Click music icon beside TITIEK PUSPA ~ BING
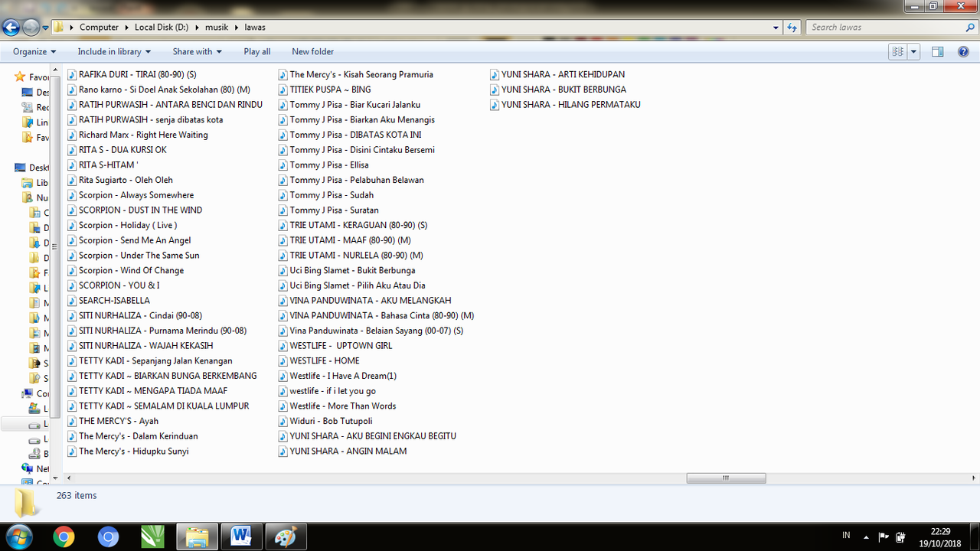The image size is (980, 551). click(x=283, y=90)
